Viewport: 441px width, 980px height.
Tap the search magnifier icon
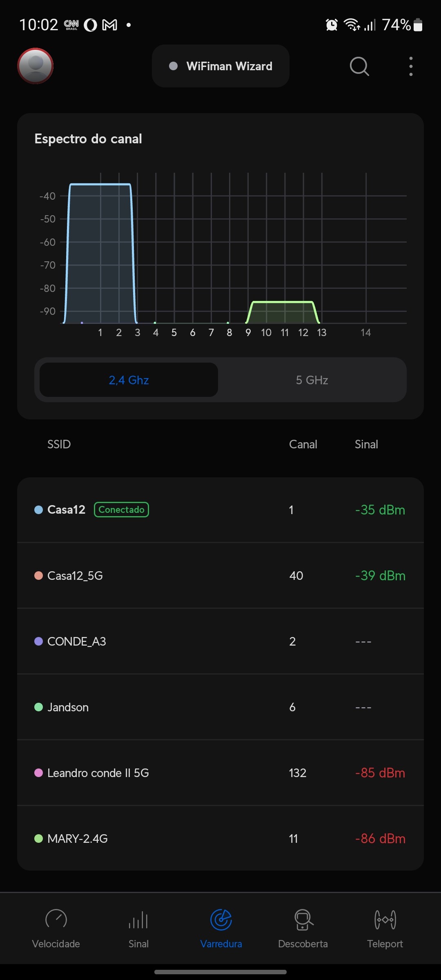pos(359,66)
